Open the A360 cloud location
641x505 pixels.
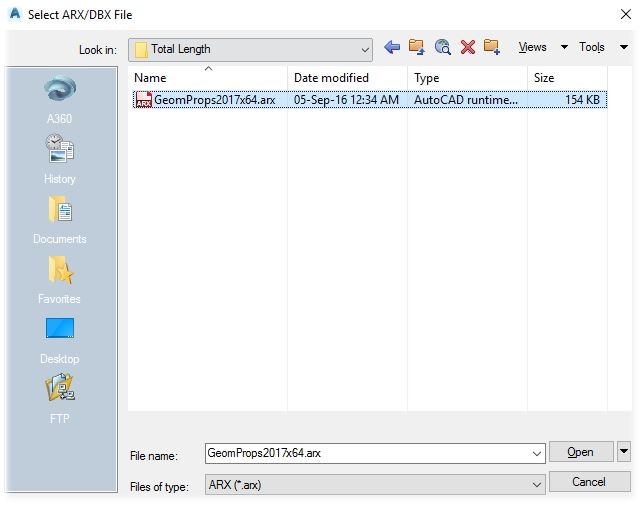60,100
